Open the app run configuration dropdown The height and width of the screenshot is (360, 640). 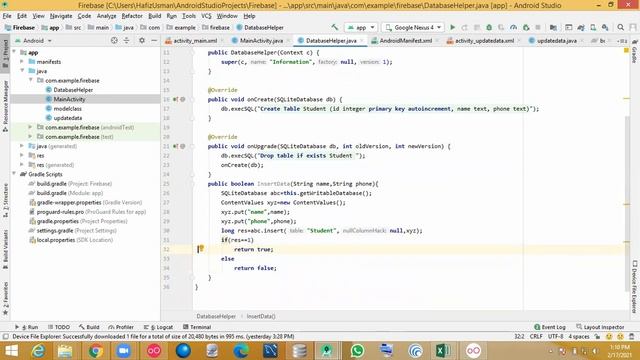361,27
